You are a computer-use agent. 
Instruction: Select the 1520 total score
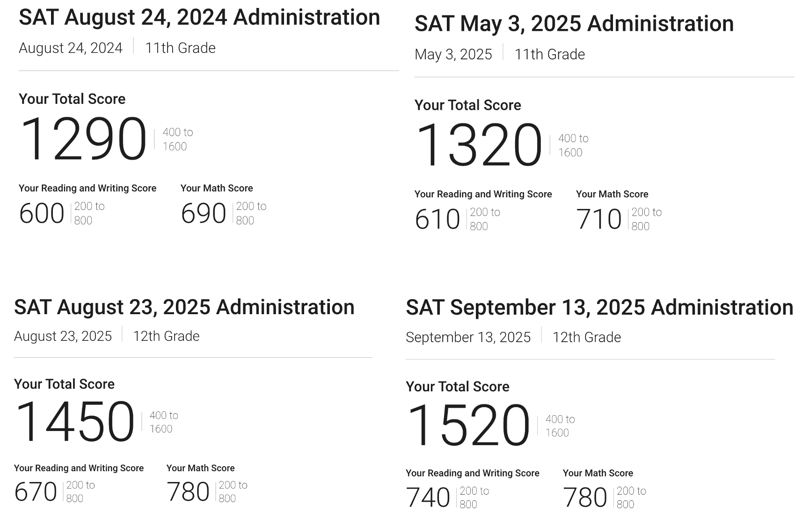[x=468, y=425]
